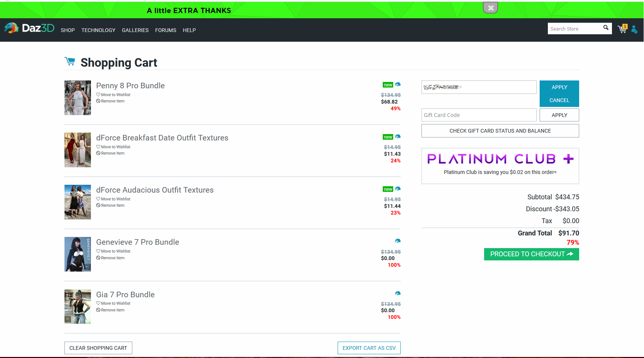Open the TECHNOLOGY menu
The height and width of the screenshot is (358, 644).
pyautogui.click(x=98, y=30)
